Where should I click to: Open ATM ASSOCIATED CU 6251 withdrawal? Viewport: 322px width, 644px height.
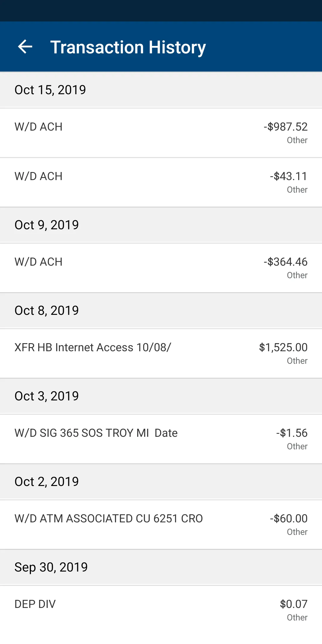[x=109, y=519]
